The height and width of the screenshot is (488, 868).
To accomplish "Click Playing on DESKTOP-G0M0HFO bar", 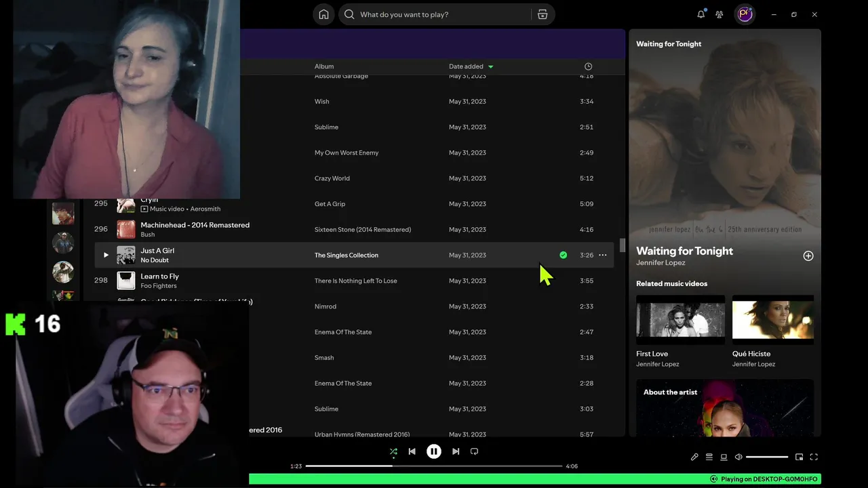I will tap(535, 479).
